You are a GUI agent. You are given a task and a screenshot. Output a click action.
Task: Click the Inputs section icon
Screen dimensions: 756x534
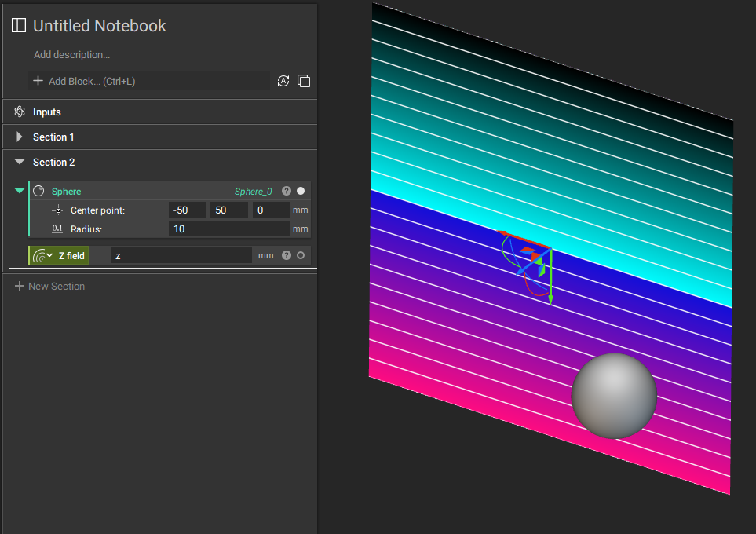[20, 112]
